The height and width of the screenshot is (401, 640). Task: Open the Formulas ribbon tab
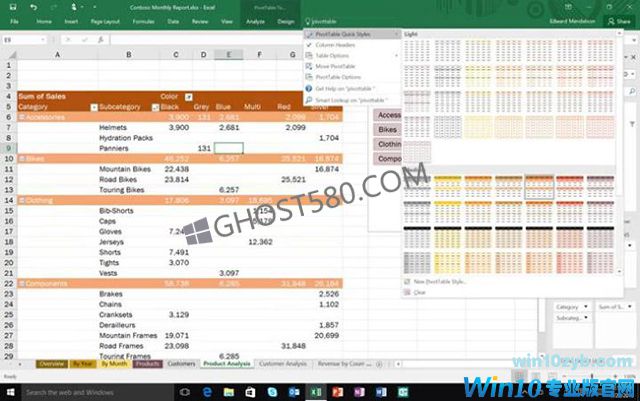pos(143,21)
